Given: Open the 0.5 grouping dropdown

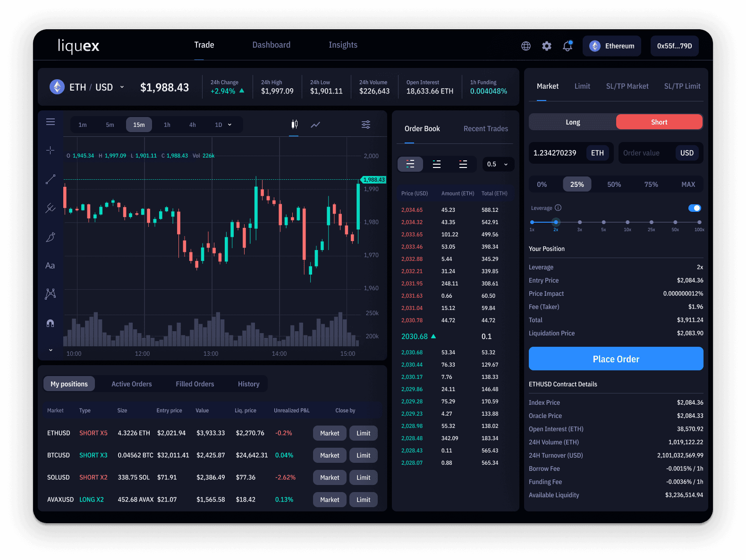Looking at the screenshot, I should [x=498, y=164].
